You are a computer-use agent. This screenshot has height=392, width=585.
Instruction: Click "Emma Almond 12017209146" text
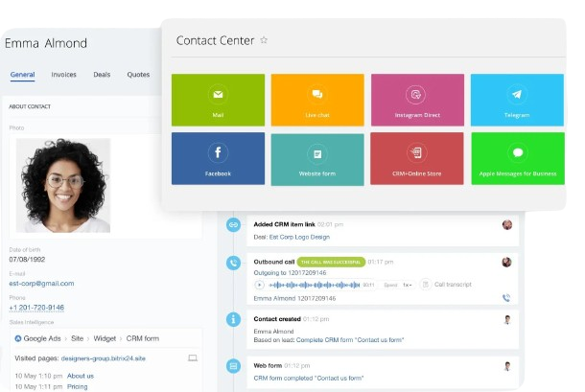point(294,298)
